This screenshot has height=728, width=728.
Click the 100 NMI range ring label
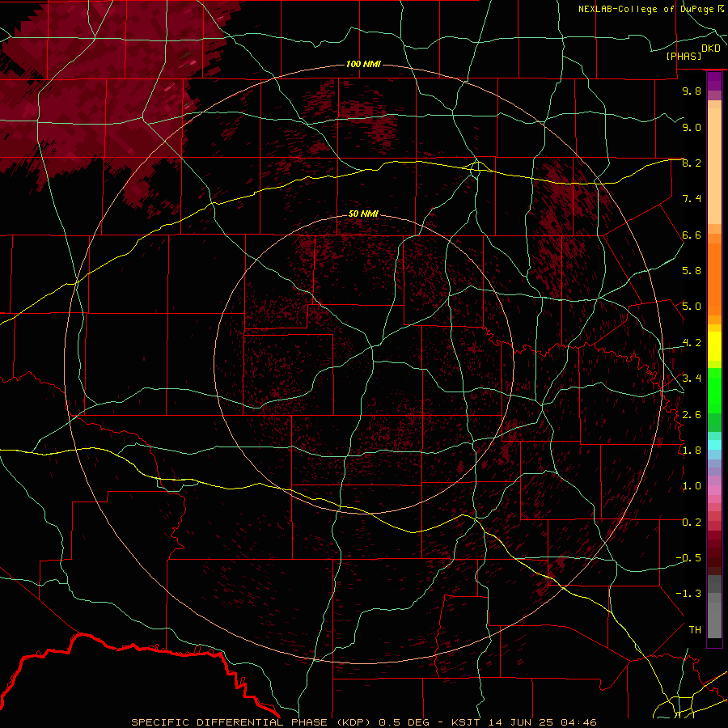pos(363,64)
